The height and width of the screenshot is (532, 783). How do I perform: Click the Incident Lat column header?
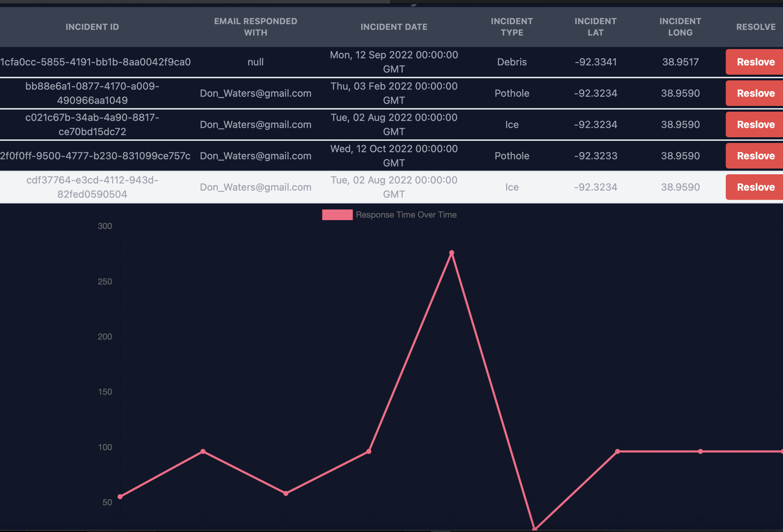[595, 27]
